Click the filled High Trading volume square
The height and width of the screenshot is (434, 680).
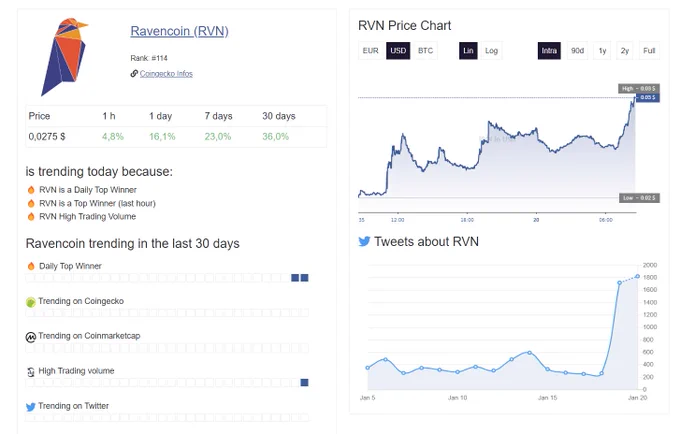(x=304, y=382)
